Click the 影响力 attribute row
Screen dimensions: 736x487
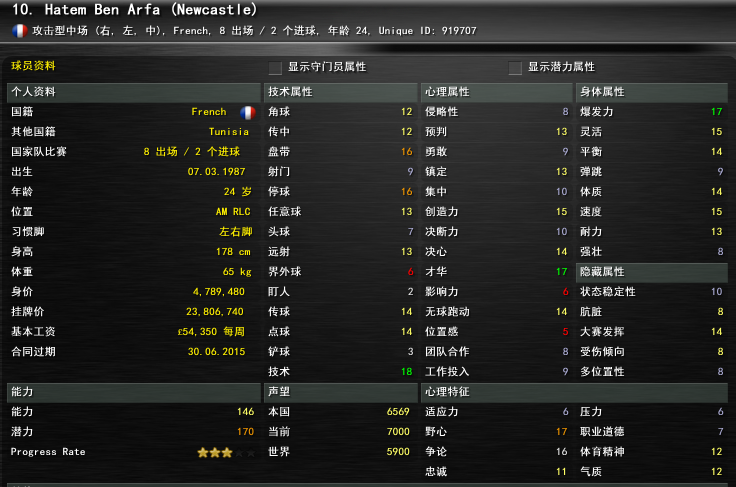(497, 292)
